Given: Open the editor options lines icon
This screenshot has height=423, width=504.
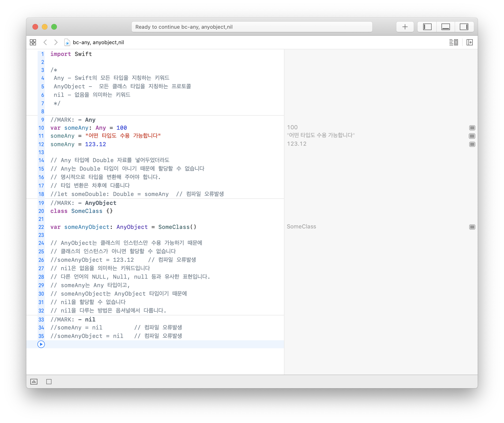Looking at the screenshot, I should (x=453, y=43).
